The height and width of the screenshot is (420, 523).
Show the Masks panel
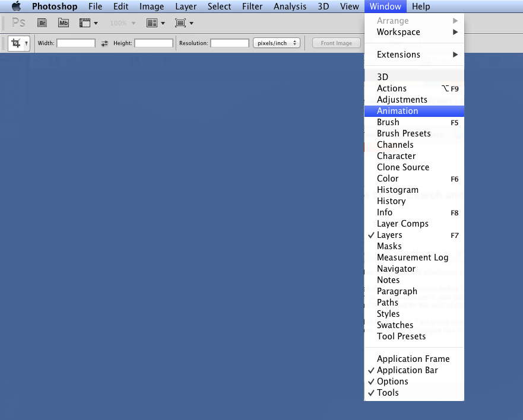tap(414, 246)
